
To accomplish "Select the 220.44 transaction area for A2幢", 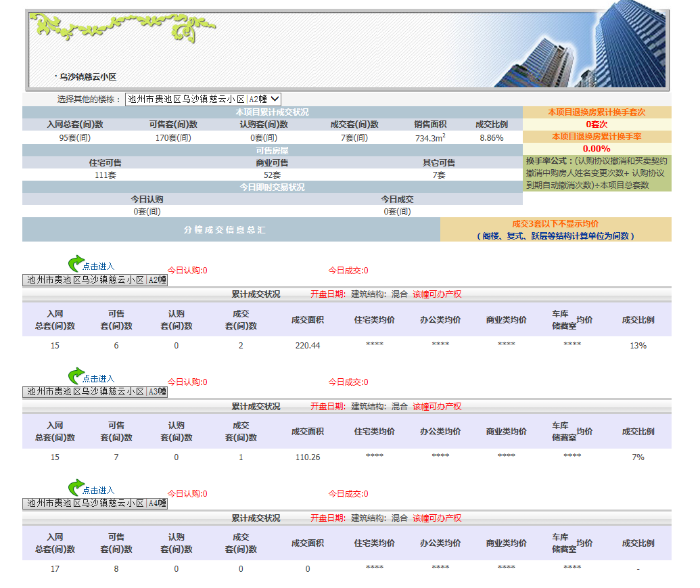I will [308, 346].
